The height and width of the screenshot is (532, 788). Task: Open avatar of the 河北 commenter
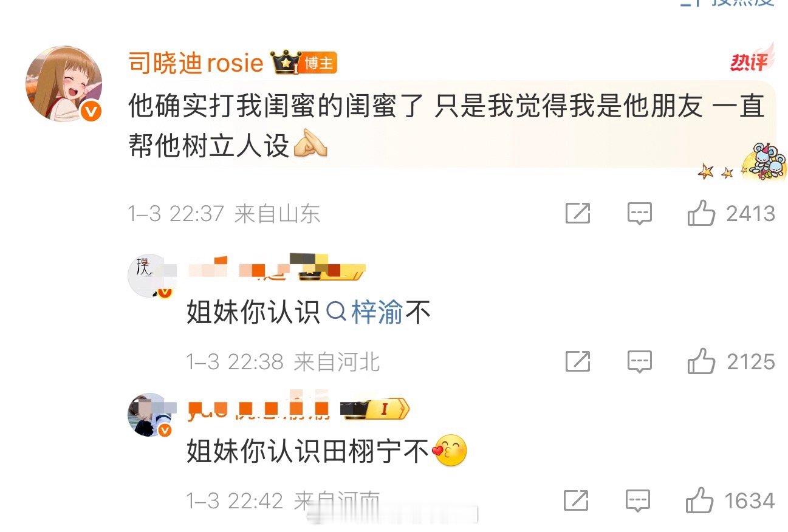tap(150, 275)
